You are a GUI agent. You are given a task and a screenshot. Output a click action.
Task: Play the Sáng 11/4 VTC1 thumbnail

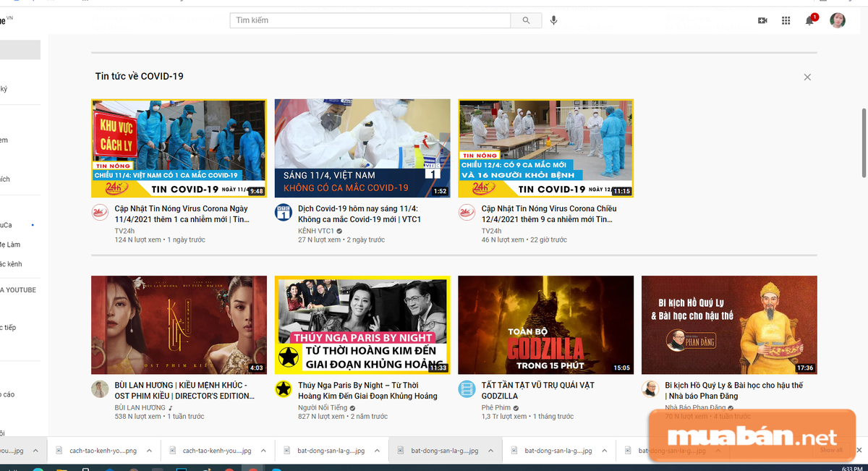362,148
